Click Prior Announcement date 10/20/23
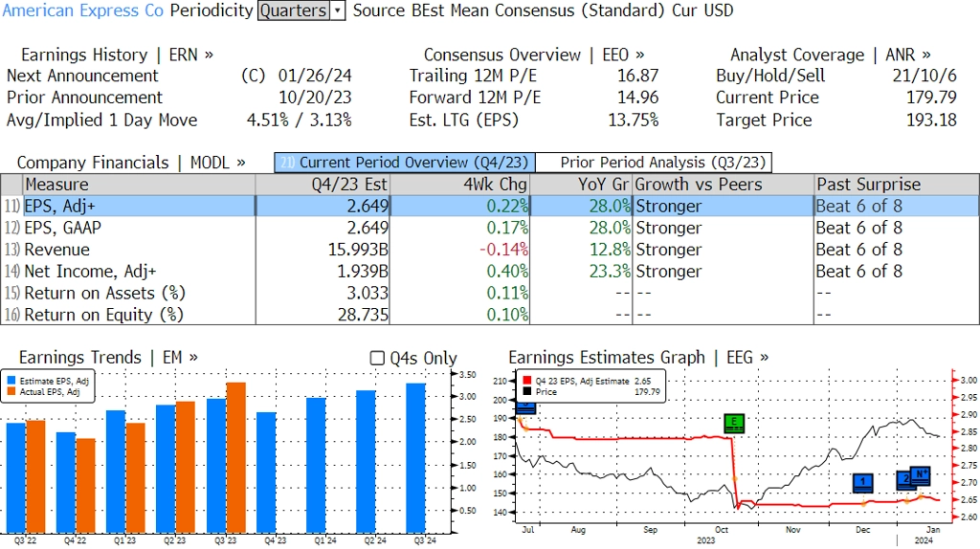Image resolution: width=980 pixels, height=549 pixels. point(315,98)
